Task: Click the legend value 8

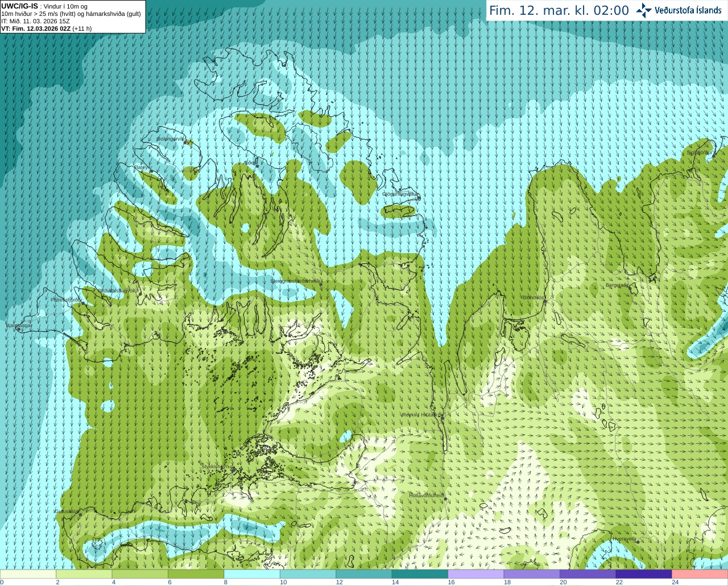Action: tap(226, 582)
